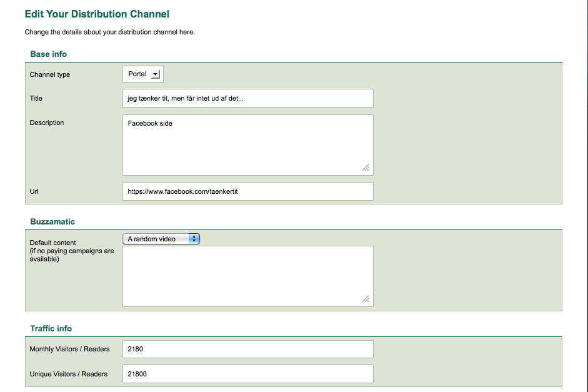Image resolution: width=588 pixels, height=392 pixels.
Task: Focus the empty Default content text area
Action: tap(247, 276)
